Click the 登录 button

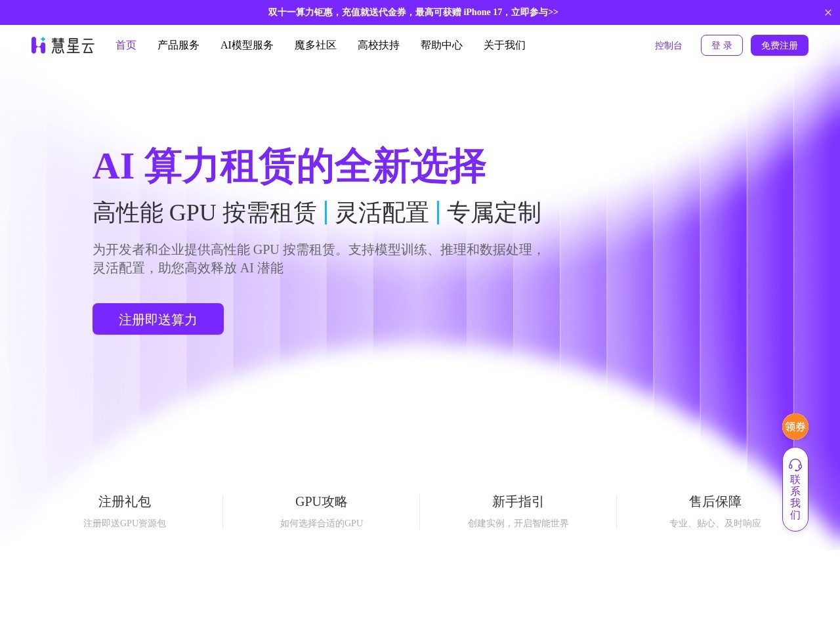721,45
